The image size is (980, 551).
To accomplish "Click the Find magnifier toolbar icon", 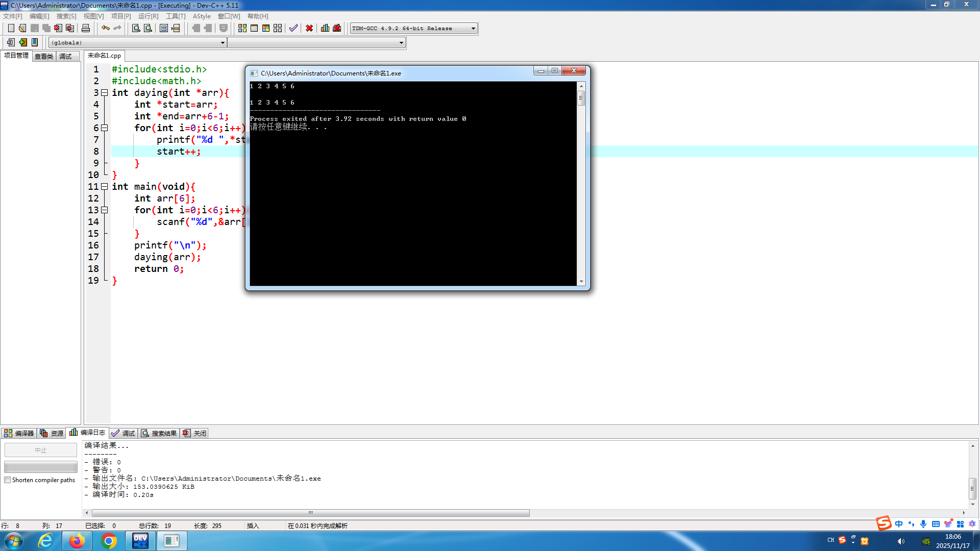I will 136,28.
